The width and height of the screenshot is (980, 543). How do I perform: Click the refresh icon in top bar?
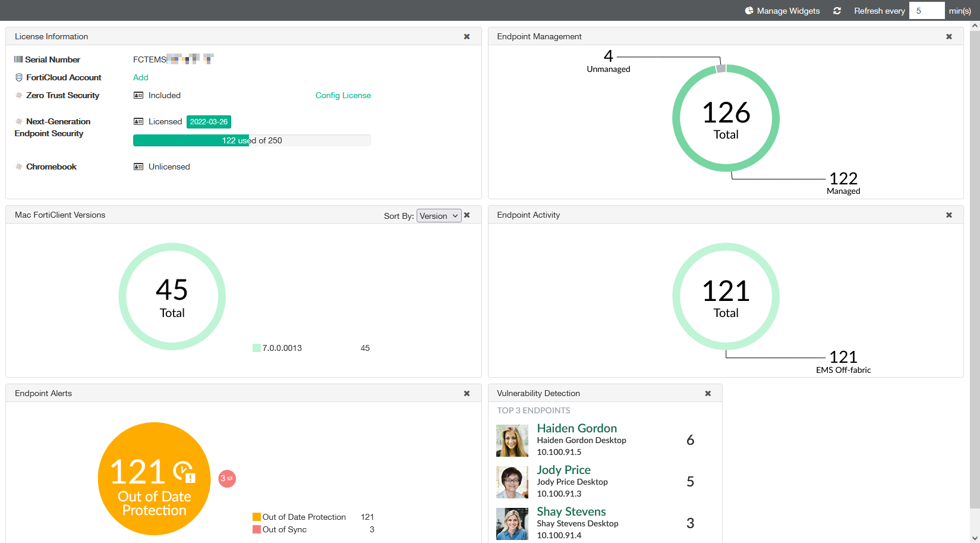coord(837,11)
